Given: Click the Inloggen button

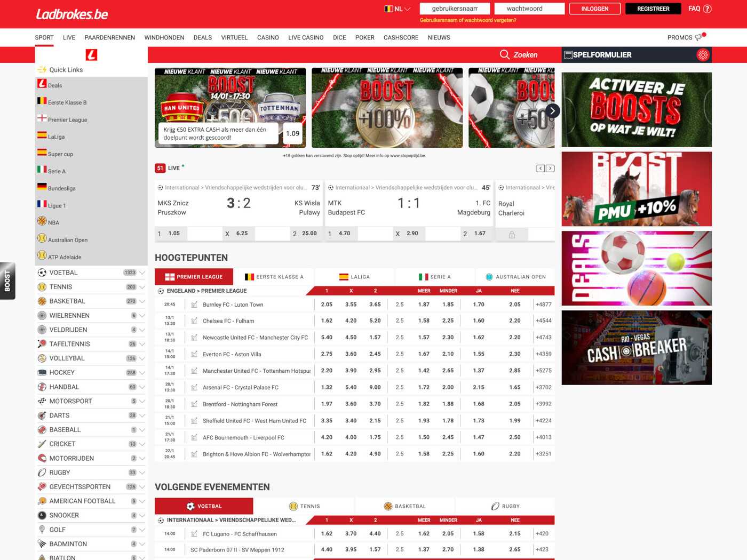Looking at the screenshot, I should point(594,9).
